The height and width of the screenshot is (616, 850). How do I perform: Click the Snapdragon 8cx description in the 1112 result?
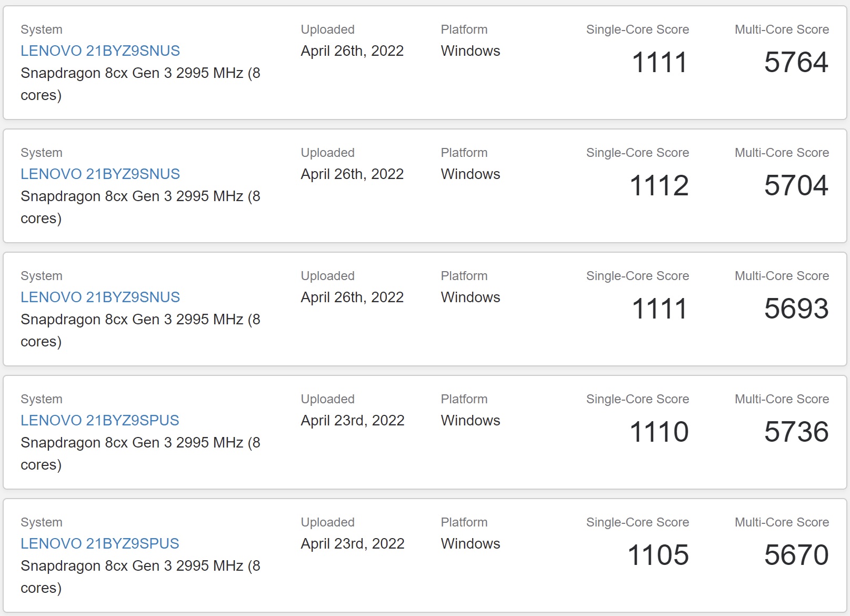140,196
